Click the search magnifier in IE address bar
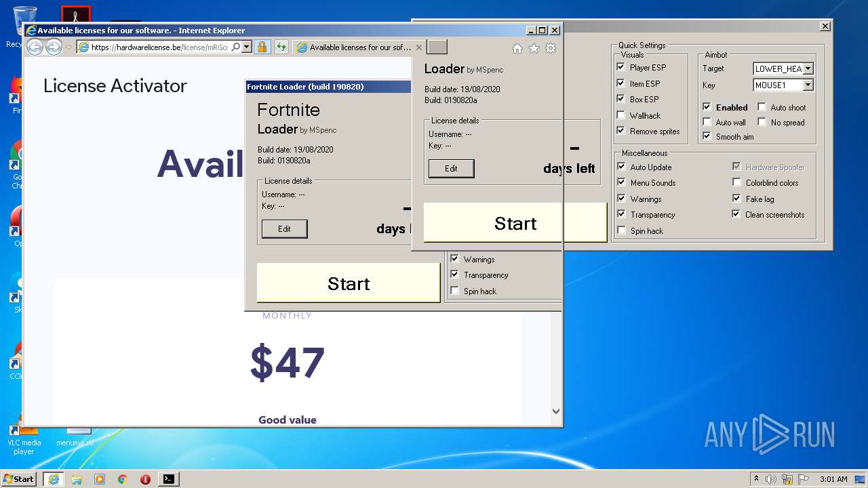The width and height of the screenshot is (868, 488). point(235,47)
